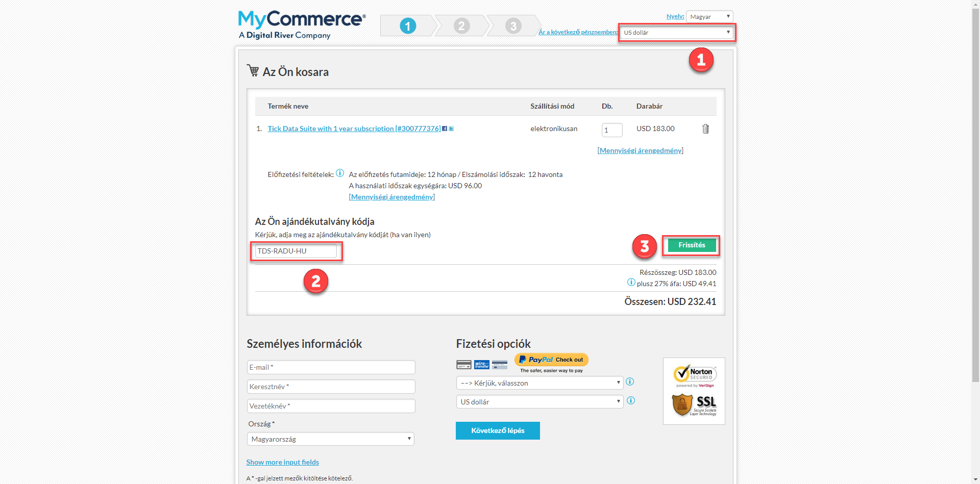This screenshot has height=484, width=980.
Task: Click step 3 in the checkout progress
Action: (513, 26)
